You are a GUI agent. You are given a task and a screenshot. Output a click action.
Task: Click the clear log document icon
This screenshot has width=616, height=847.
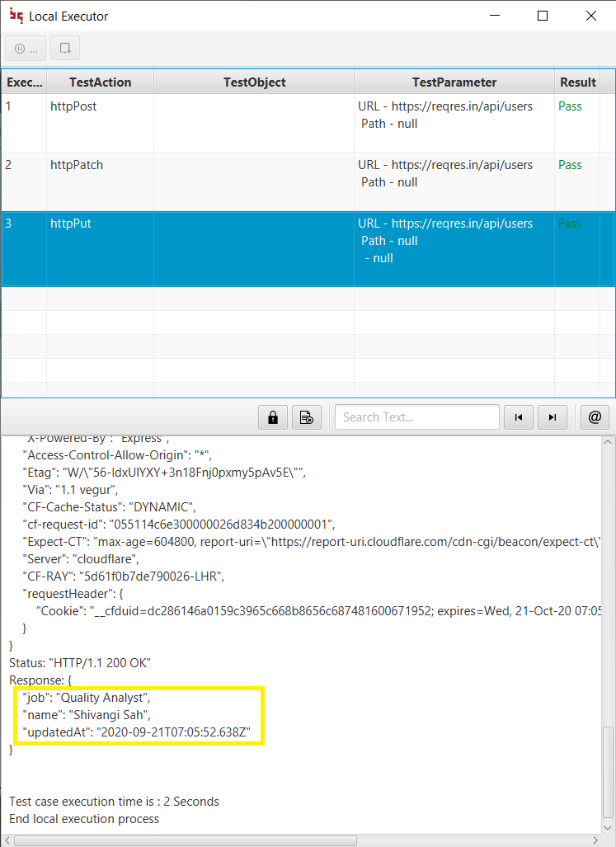point(307,417)
